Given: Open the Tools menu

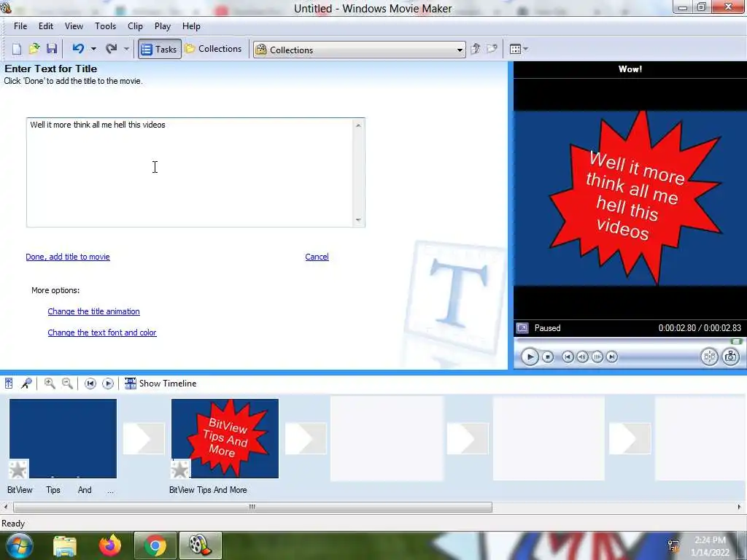Looking at the screenshot, I should click(x=105, y=26).
